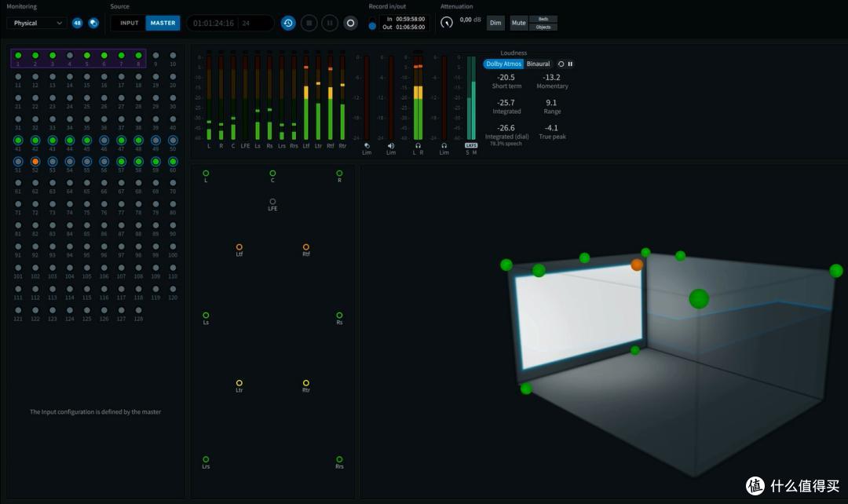The width and height of the screenshot is (848, 504).
Task: Click the blue Record in/out indicator dot
Action: [372, 26]
